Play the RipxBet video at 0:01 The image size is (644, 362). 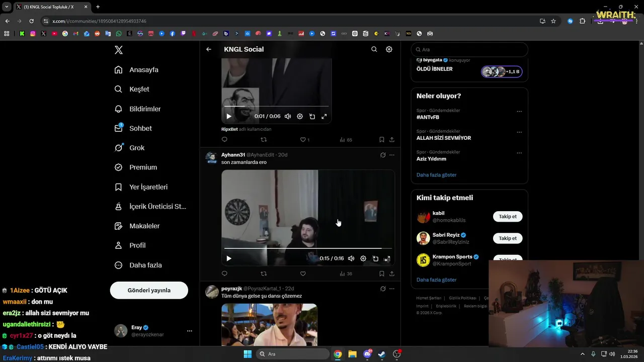pyautogui.click(x=229, y=116)
